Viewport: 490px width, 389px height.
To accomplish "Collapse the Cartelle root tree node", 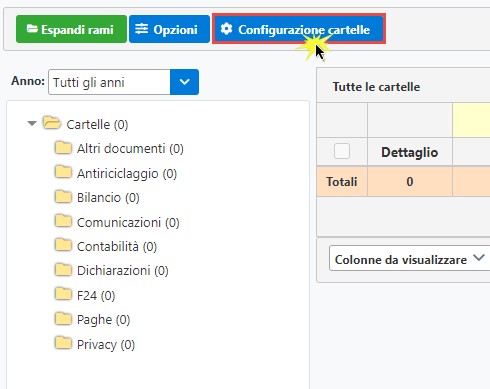I will point(32,123).
